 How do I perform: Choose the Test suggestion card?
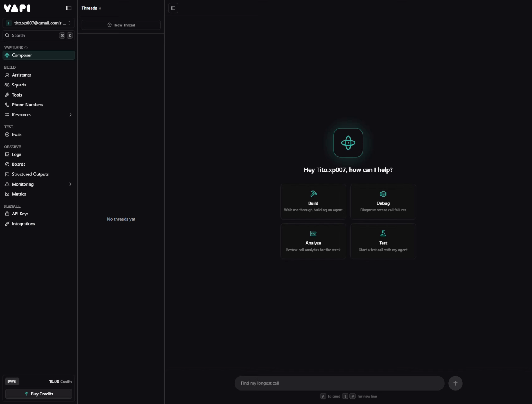point(383,241)
